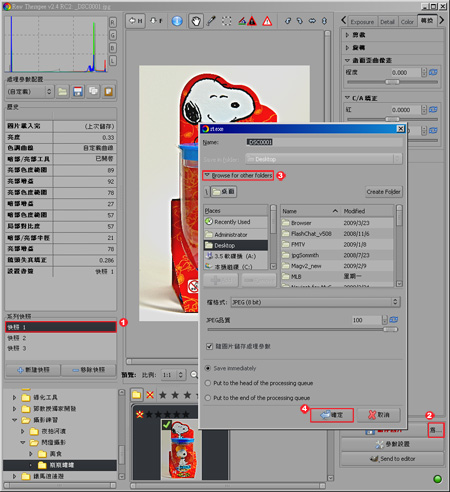Click the vertical flip icon
Screen dimensions: 450x492
click(324, 21)
